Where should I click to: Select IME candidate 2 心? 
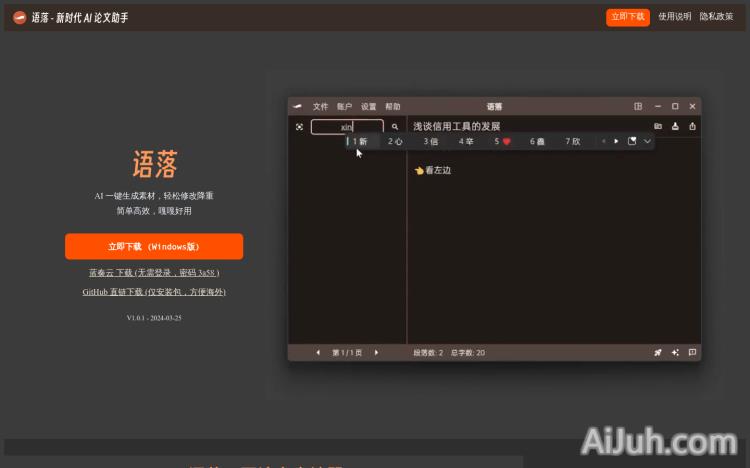395,142
